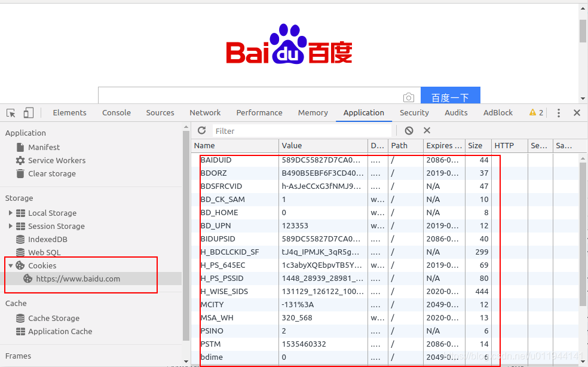Open the DevTools three-dot menu
Viewport: 588px width, 367px height.
pyautogui.click(x=559, y=113)
